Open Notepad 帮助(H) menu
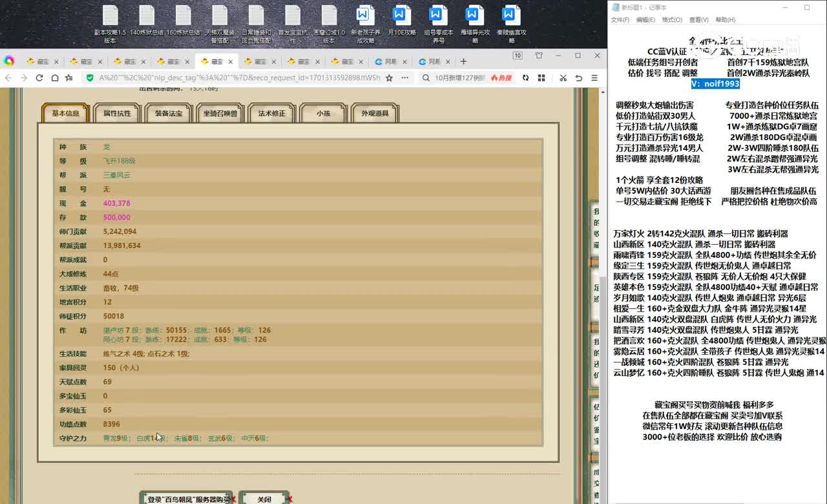The height and width of the screenshot is (504, 827). (725, 20)
